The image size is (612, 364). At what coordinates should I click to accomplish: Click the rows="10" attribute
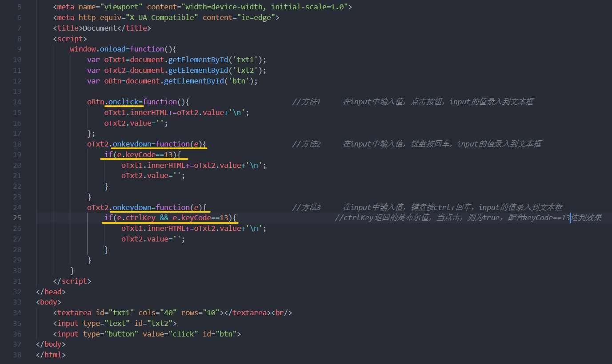[200, 313]
